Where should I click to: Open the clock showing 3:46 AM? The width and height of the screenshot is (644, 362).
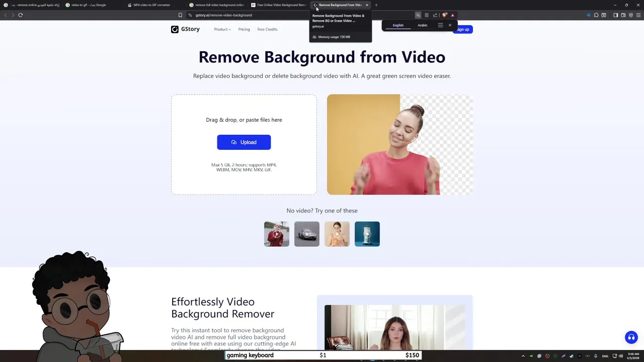(633, 356)
